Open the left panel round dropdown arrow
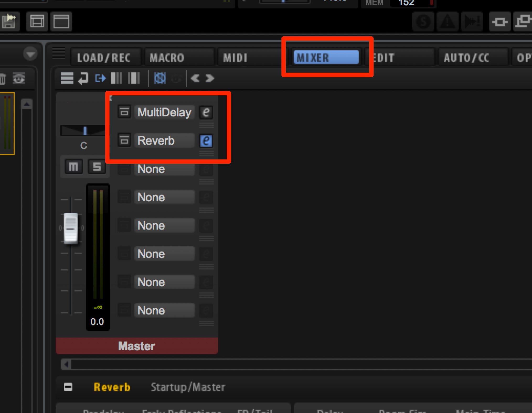This screenshot has width=532, height=413. click(30, 54)
